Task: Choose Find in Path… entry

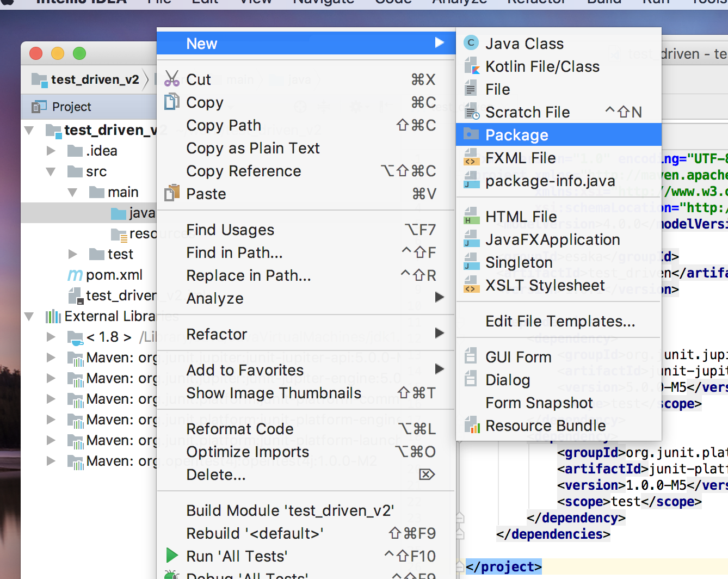Action: pyautogui.click(x=306, y=252)
